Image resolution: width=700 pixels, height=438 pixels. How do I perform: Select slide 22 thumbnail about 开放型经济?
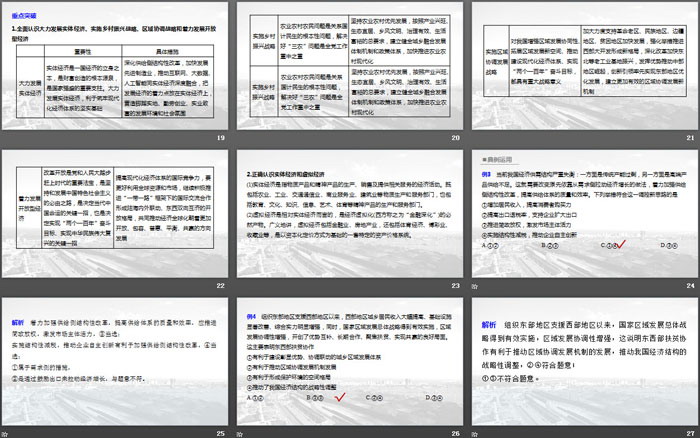[115, 213]
